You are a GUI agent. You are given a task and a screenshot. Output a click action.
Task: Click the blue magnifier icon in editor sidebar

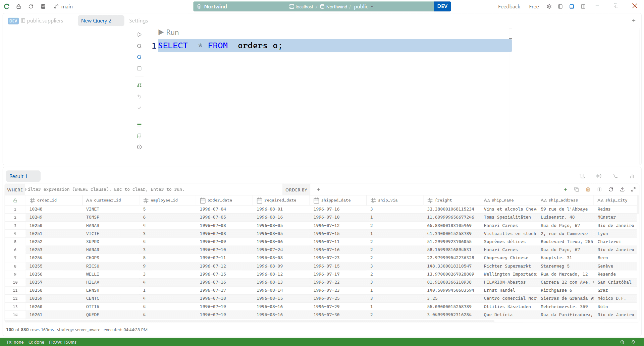(139, 57)
